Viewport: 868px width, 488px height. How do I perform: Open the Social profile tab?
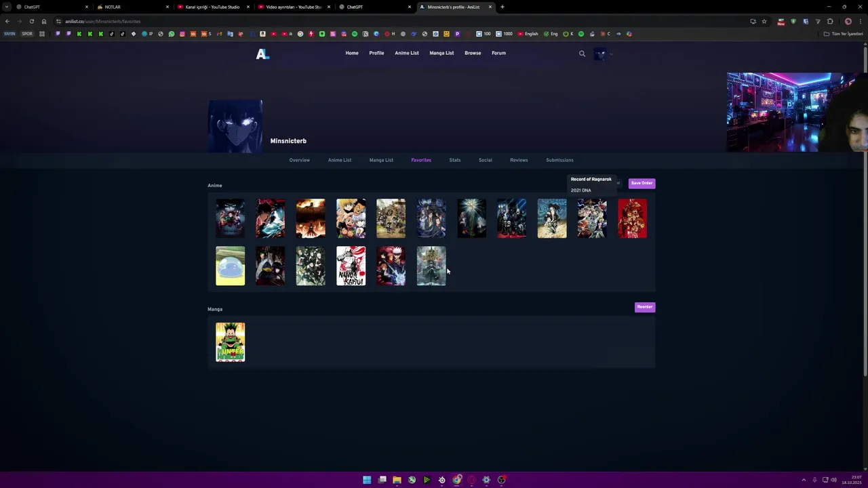point(485,160)
